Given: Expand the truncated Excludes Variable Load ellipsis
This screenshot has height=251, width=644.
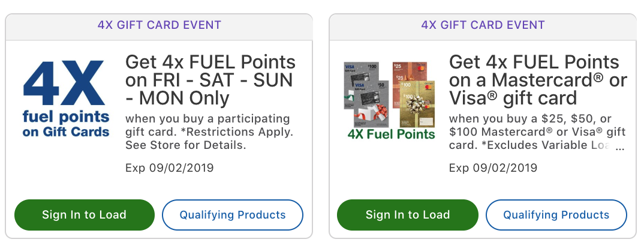Looking at the screenshot, I should click(620, 145).
